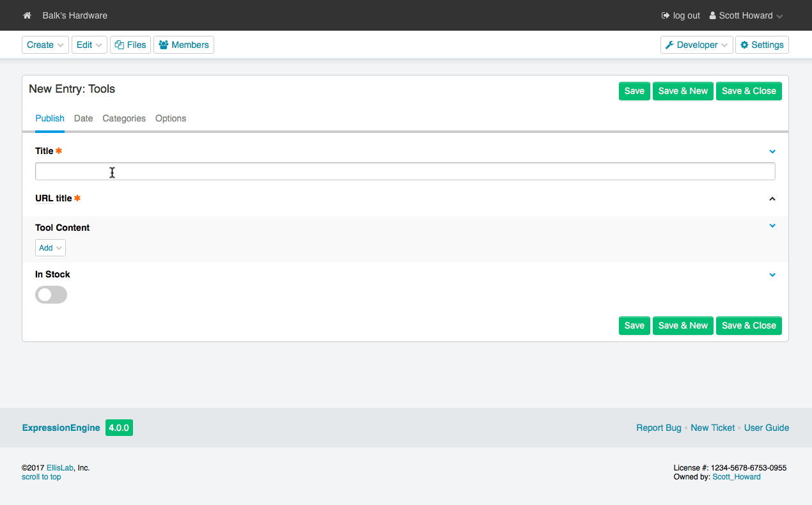This screenshot has height=505, width=812.
Task: Open Settings with the gear icon
Action: (761, 45)
